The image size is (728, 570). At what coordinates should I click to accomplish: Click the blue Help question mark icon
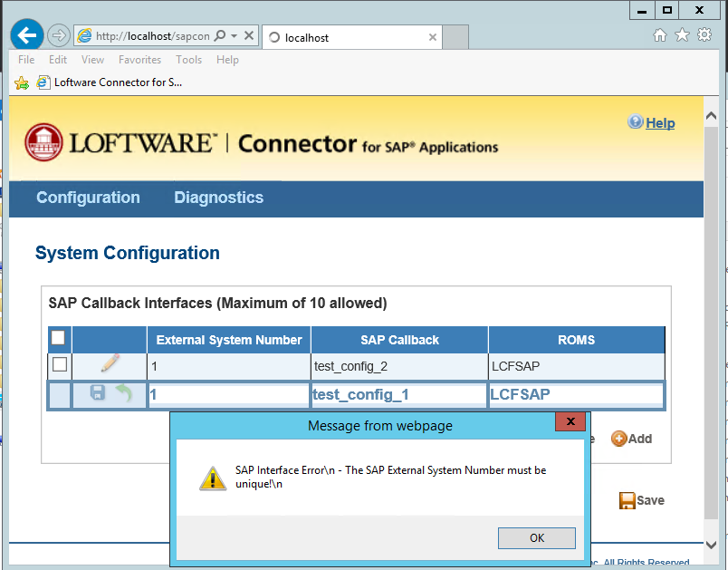coord(635,121)
